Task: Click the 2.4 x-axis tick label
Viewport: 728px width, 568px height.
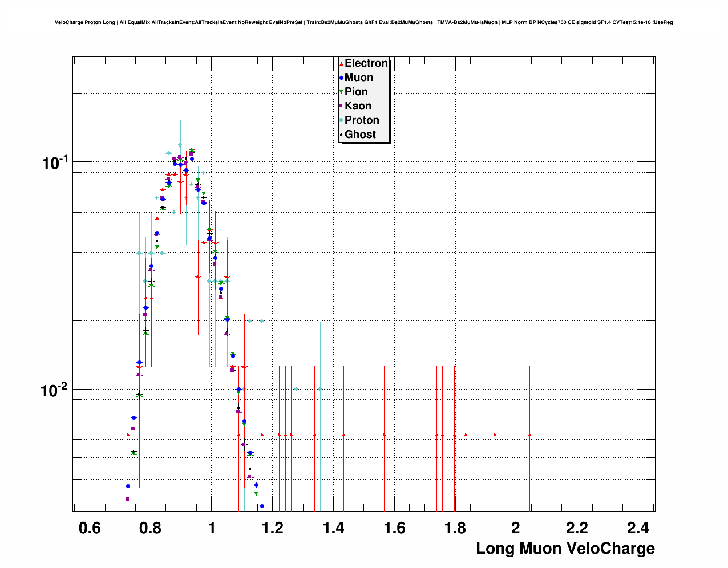Action: [638, 528]
